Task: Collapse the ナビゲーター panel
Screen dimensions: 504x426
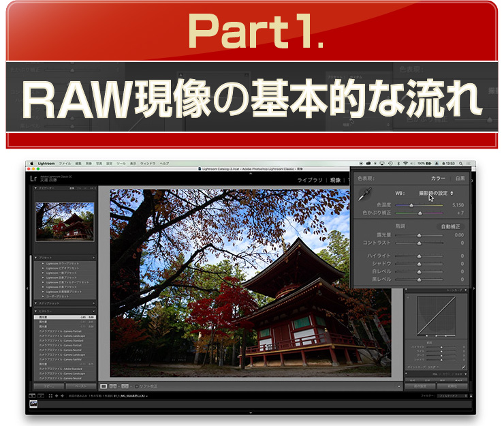Action: click(35, 188)
